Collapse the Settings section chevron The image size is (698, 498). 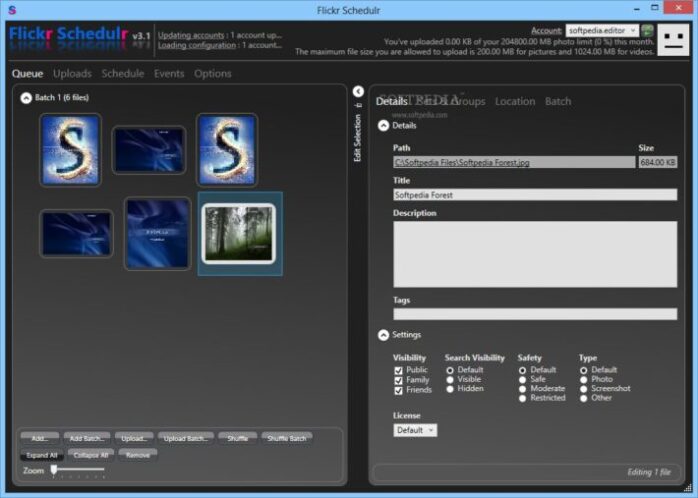click(383, 335)
